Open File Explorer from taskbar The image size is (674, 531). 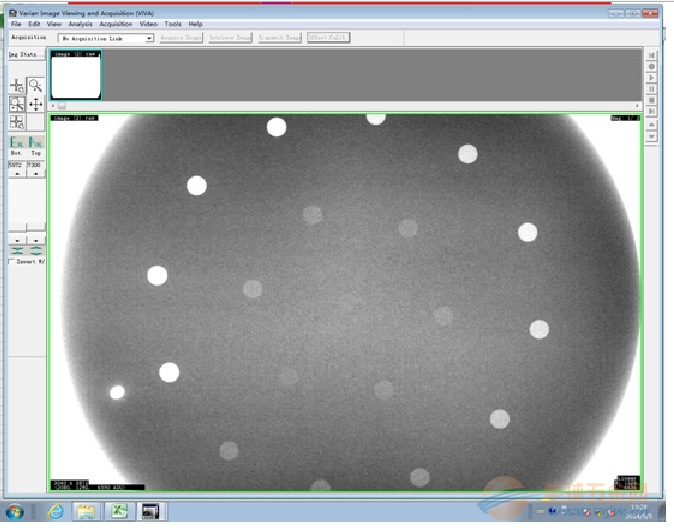point(86,512)
